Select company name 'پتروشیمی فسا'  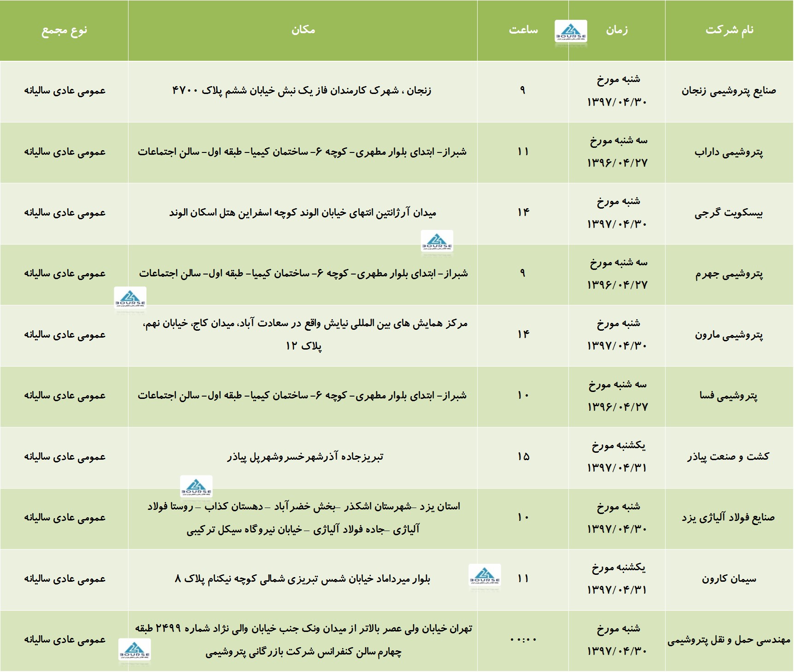729,396
